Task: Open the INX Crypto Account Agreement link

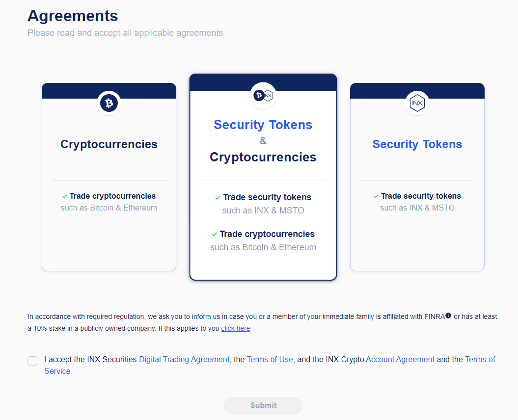Action: click(400, 359)
